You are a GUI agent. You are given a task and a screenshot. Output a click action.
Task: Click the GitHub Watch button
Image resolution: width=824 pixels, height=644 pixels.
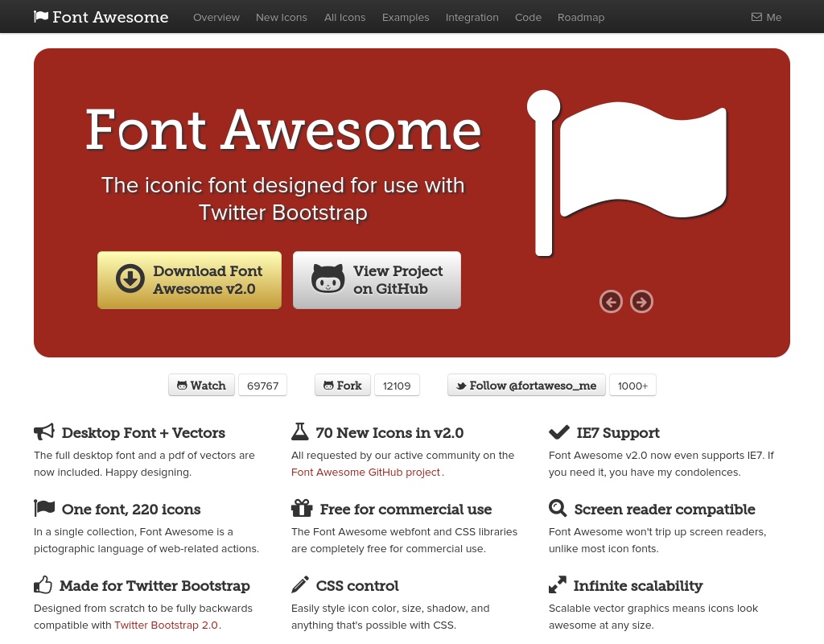tap(202, 386)
